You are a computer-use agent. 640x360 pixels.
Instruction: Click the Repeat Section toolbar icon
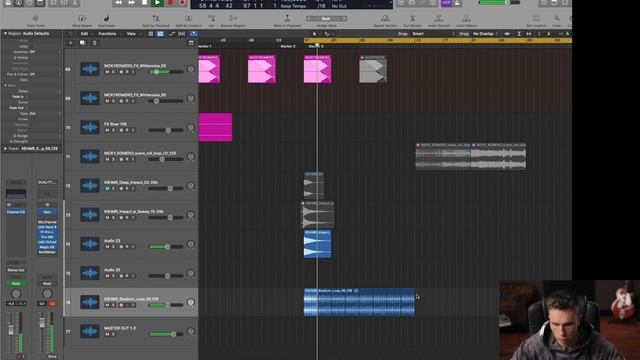click(385, 18)
